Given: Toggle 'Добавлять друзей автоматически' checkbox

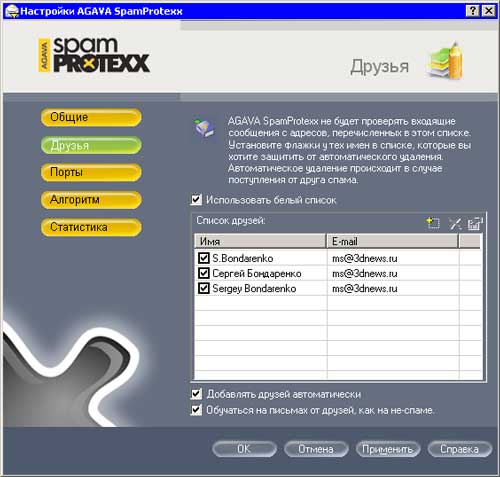Looking at the screenshot, I should pyautogui.click(x=196, y=394).
